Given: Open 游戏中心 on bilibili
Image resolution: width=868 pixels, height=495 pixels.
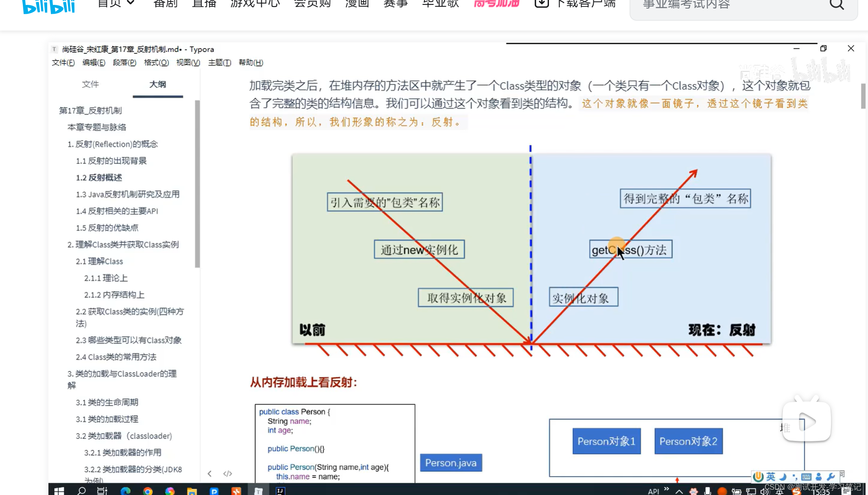Looking at the screenshot, I should (255, 3).
